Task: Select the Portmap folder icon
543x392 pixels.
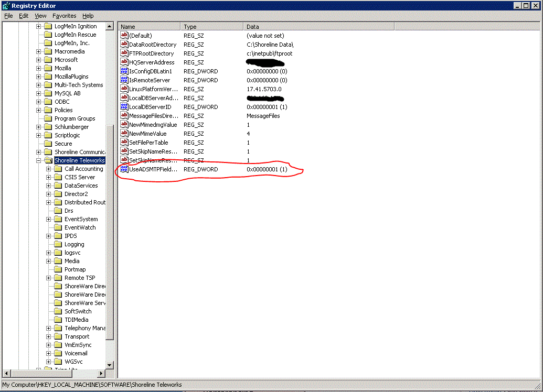Action: (x=58, y=269)
